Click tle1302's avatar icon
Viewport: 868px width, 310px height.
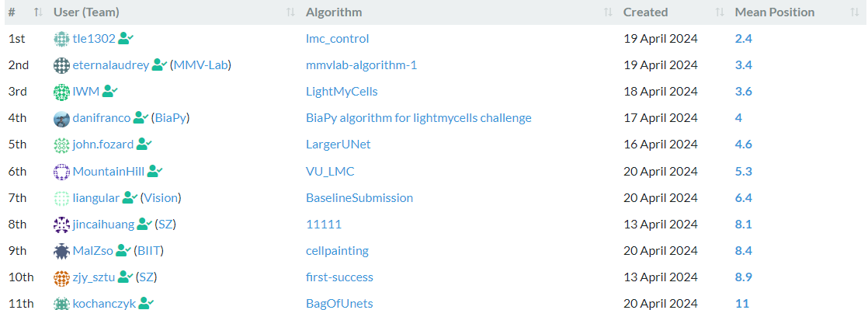click(x=61, y=39)
